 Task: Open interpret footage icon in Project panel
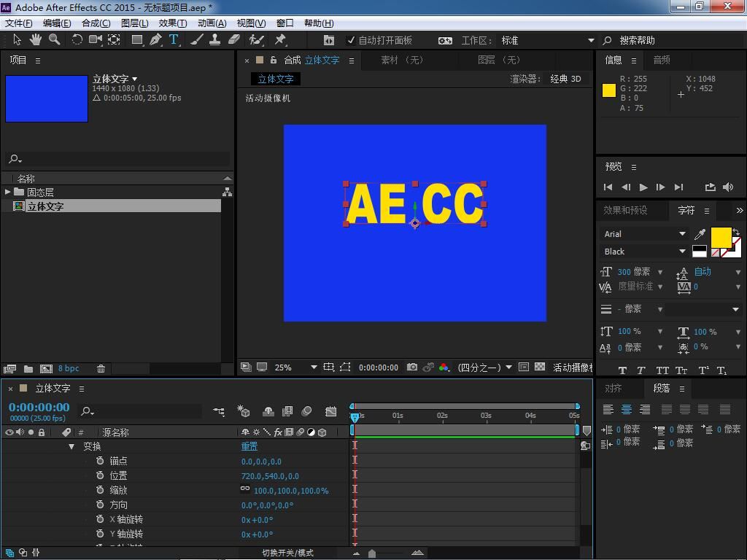pyautogui.click(x=9, y=368)
